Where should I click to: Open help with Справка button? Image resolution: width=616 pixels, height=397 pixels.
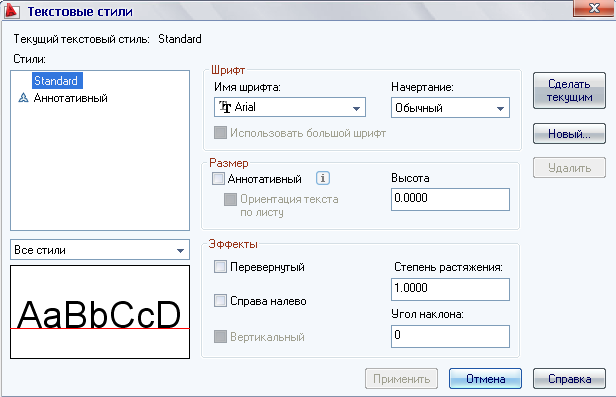[x=569, y=379]
